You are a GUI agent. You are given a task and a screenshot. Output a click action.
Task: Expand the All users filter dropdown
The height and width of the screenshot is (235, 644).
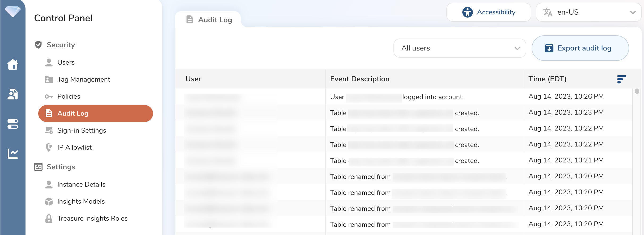459,48
